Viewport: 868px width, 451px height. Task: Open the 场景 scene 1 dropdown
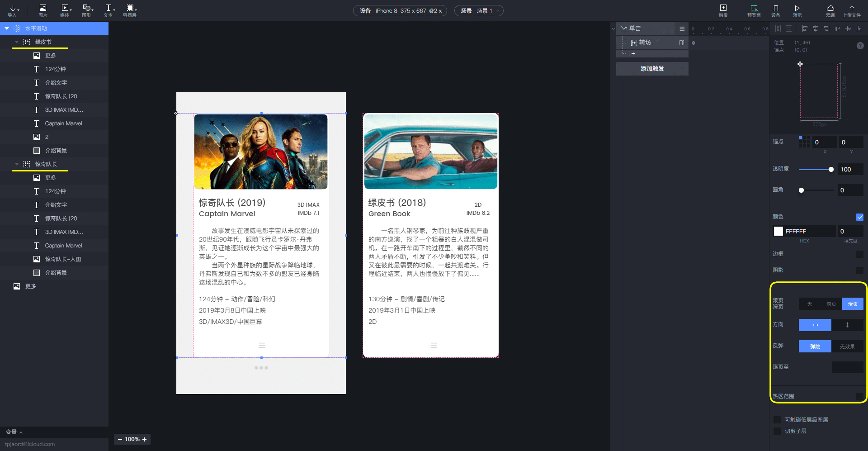pos(479,11)
